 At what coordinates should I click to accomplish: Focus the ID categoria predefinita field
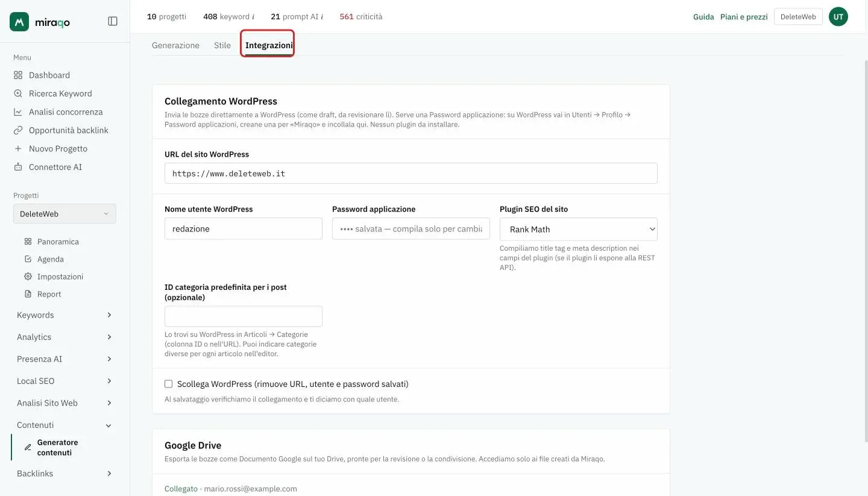244,316
